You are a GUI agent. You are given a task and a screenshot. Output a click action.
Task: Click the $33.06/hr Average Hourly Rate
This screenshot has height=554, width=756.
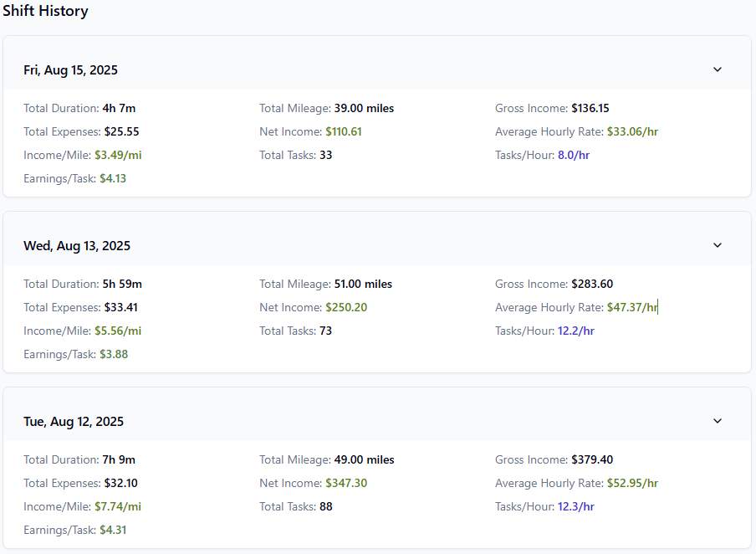tap(633, 131)
